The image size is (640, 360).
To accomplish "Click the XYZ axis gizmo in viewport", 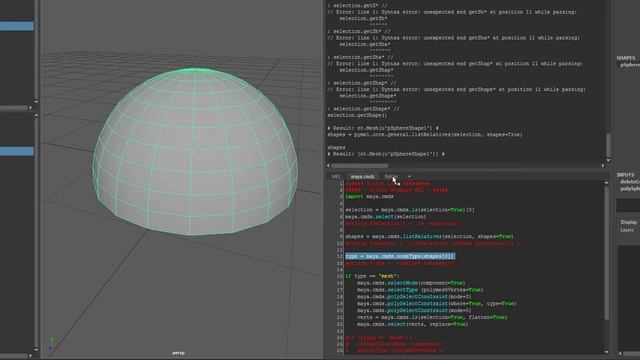I will click(54, 345).
